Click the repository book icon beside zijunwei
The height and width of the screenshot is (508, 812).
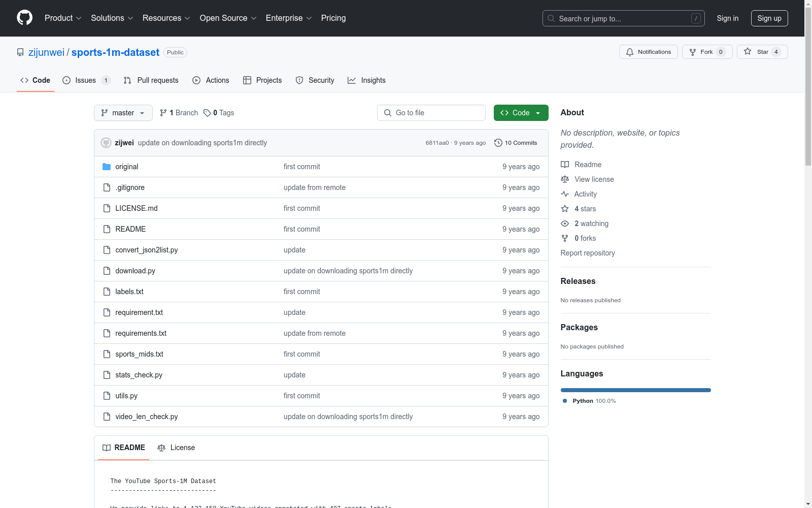(20, 52)
